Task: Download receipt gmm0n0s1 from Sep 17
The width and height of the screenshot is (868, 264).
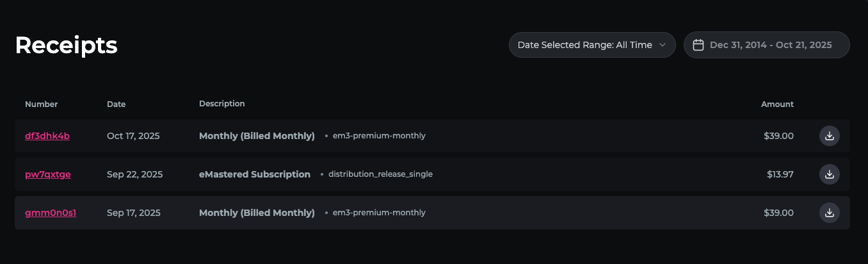Action: point(829,213)
